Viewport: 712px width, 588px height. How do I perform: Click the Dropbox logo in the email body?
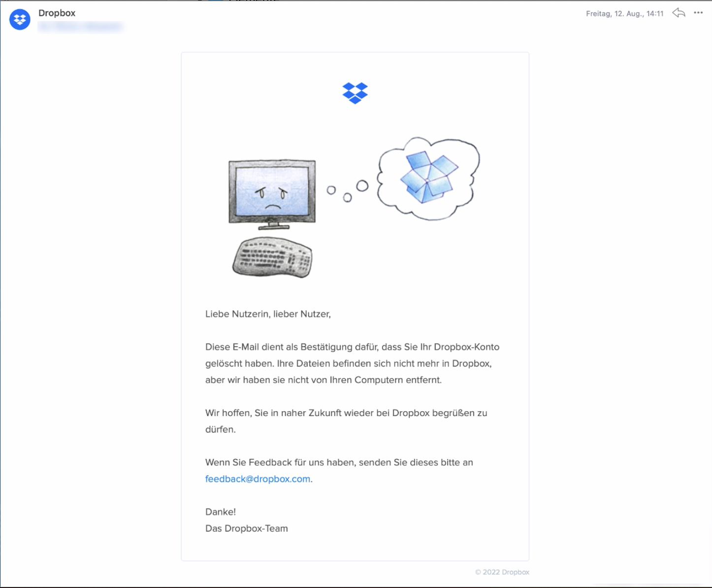click(355, 93)
